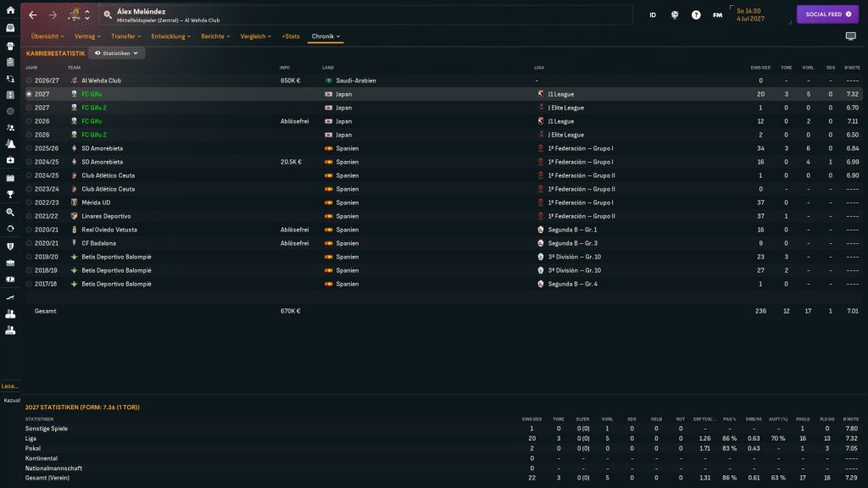Open the Vertrag dropdown menu
Screen dimensions: 868x488
(87, 36)
